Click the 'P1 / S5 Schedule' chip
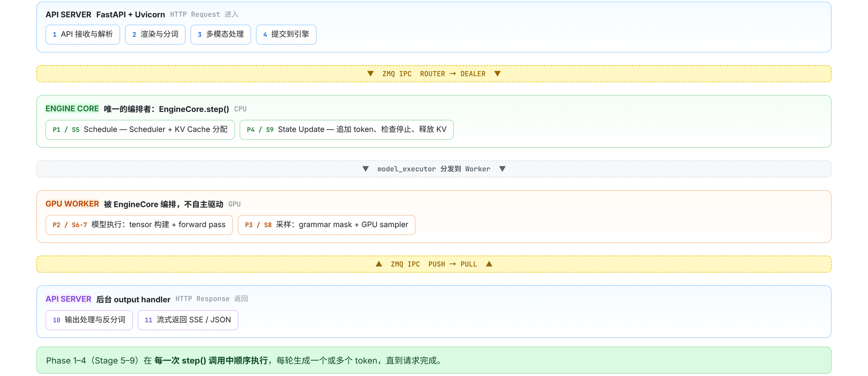This screenshot has height=376, width=868. coord(140,130)
